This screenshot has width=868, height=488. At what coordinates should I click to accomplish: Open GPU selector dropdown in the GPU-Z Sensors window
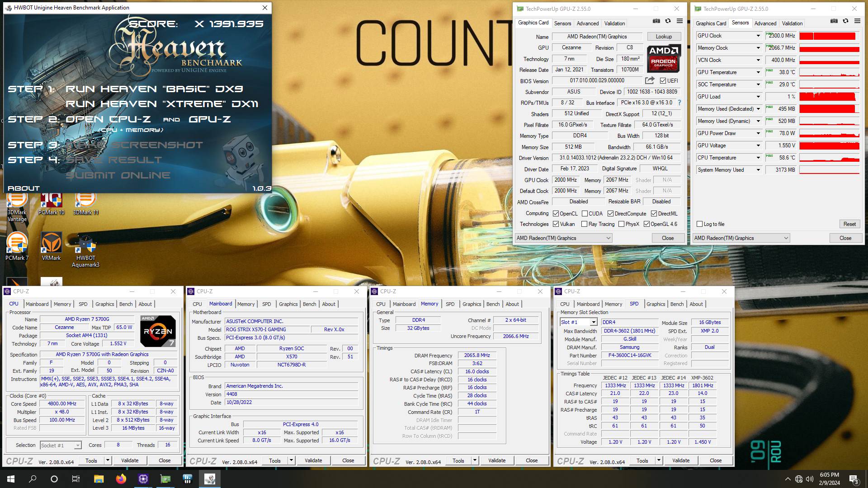point(741,238)
